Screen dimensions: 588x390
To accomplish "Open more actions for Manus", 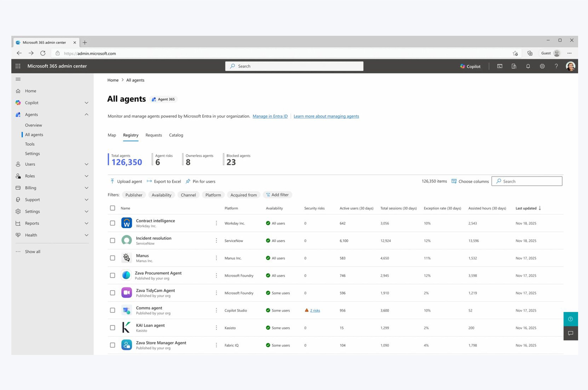I will (216, 258).
